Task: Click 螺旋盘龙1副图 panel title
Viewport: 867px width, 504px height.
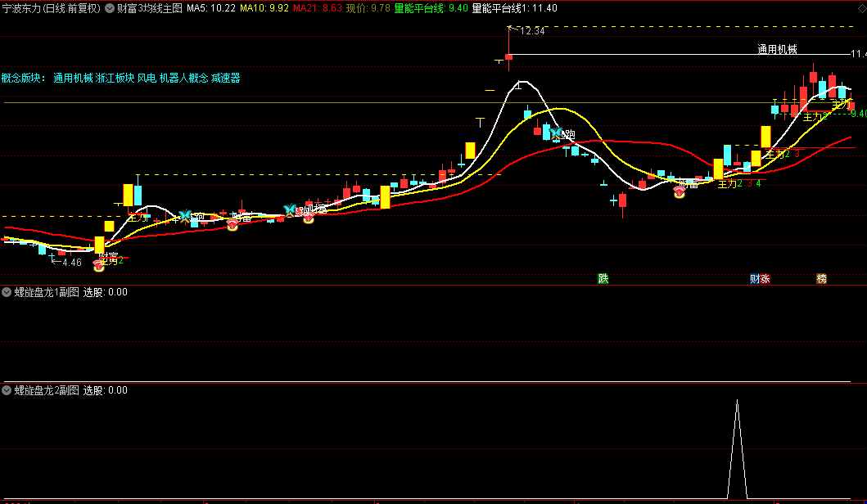Action: [47, 292]
